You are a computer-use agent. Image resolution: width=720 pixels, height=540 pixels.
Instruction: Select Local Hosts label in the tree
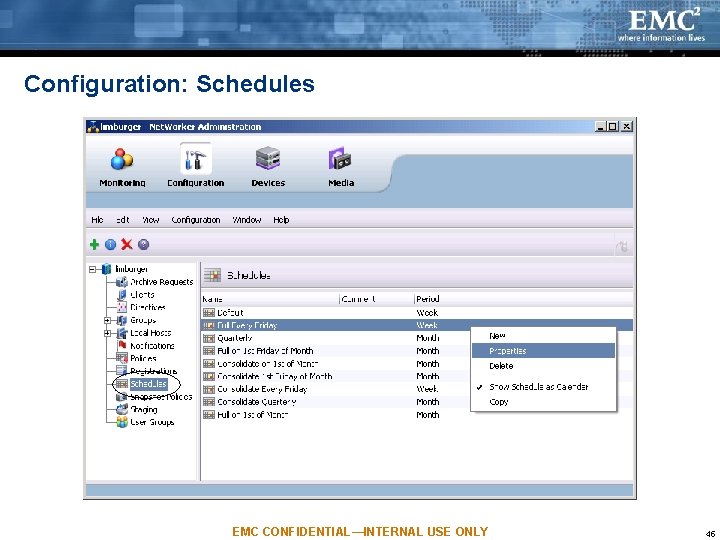point(150,333)
